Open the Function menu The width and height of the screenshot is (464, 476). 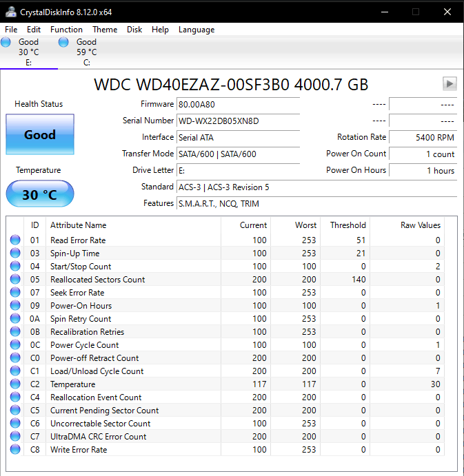pyautogui.click(x=66, y=30)
